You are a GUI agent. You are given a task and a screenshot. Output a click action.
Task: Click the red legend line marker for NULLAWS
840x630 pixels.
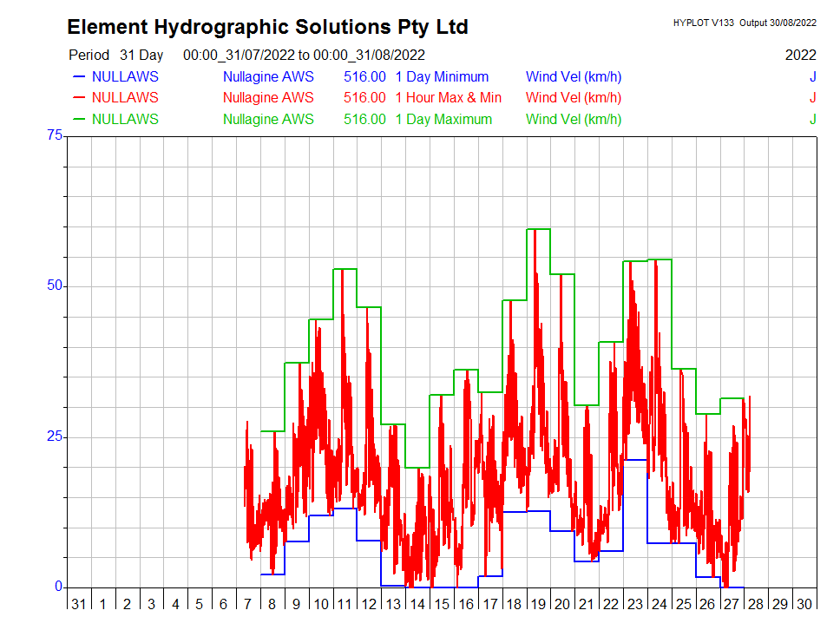click(x=79, y=98)
